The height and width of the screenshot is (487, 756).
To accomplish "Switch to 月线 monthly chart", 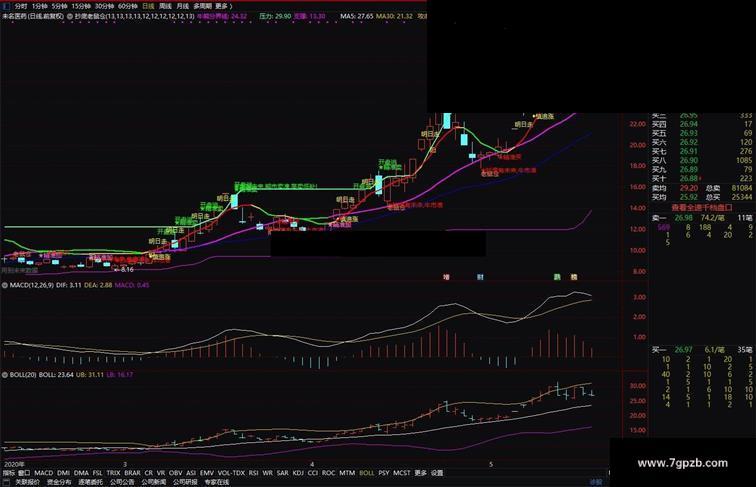I will point(183,6).
